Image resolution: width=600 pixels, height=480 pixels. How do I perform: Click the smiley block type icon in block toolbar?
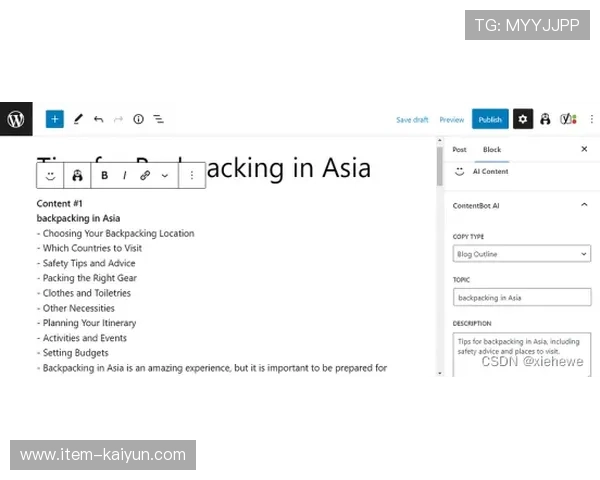pos(50,175)
